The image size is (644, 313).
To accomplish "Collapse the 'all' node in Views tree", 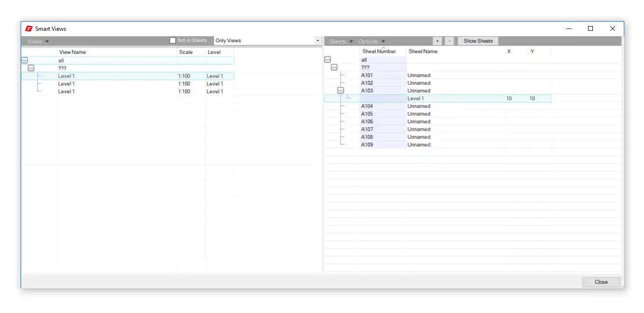I will (25, 61).
